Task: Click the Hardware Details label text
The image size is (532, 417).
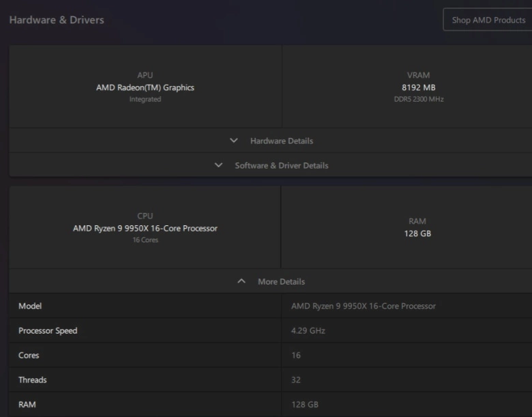Action: pyautogui.click(x=281, y=141)
